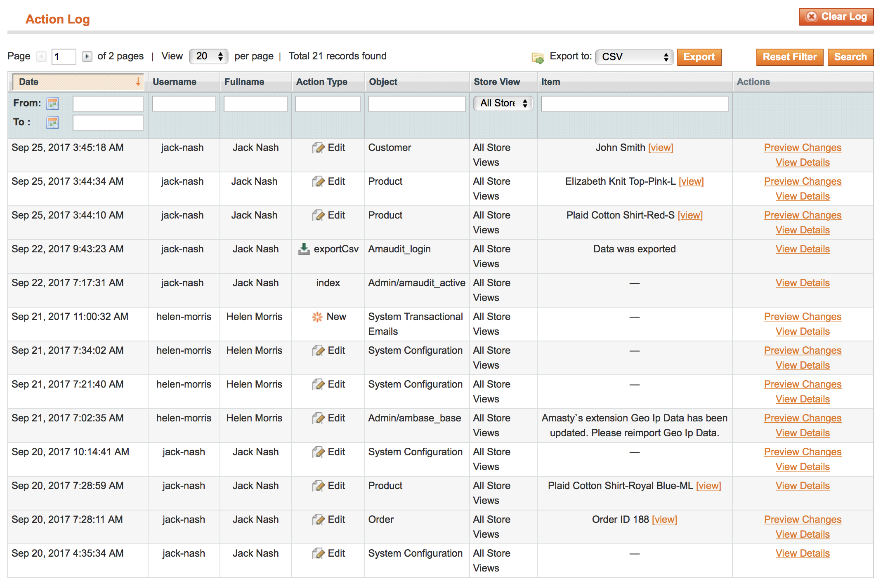Click Edit icon for Order ID 188 row
The image size is (883, 588).
coord(318,520)
